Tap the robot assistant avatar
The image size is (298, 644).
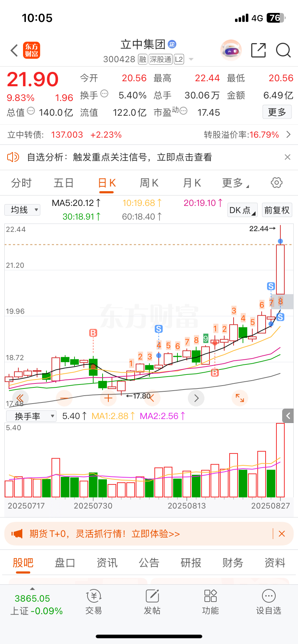[x=231, y=50]
